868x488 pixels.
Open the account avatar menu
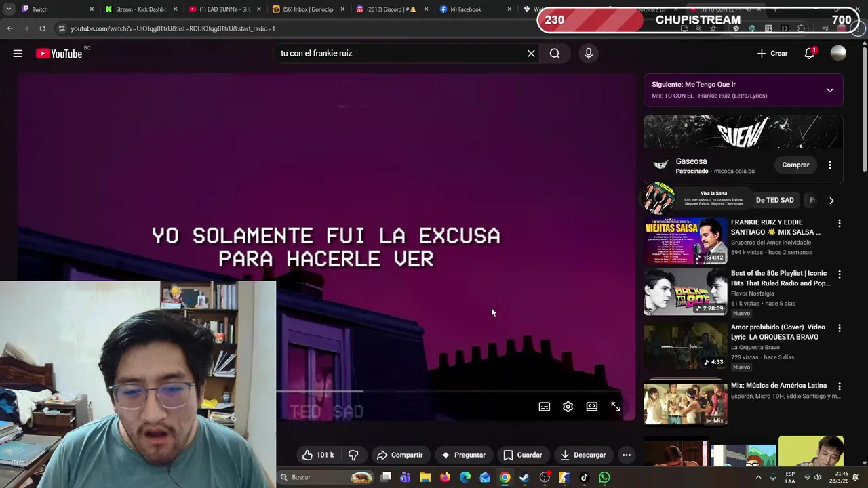point(838,54)
